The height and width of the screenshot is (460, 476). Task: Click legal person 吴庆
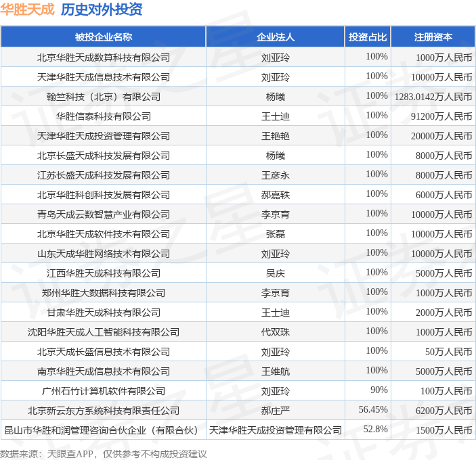(276, 273)
